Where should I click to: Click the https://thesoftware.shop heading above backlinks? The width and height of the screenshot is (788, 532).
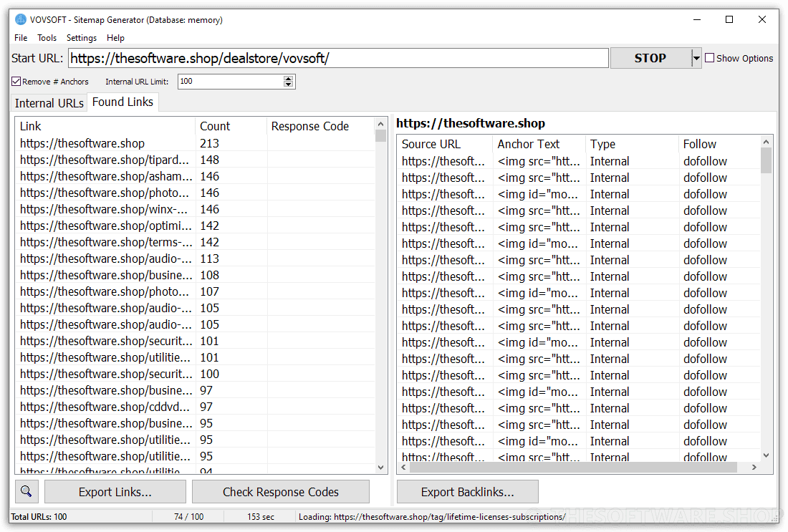(x=471, y=123)
